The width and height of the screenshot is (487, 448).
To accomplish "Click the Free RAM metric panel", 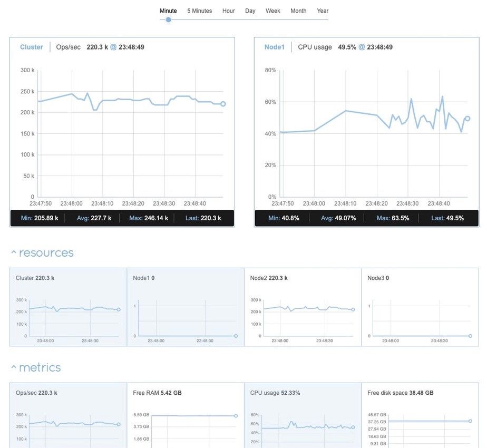I will [185, 416].
